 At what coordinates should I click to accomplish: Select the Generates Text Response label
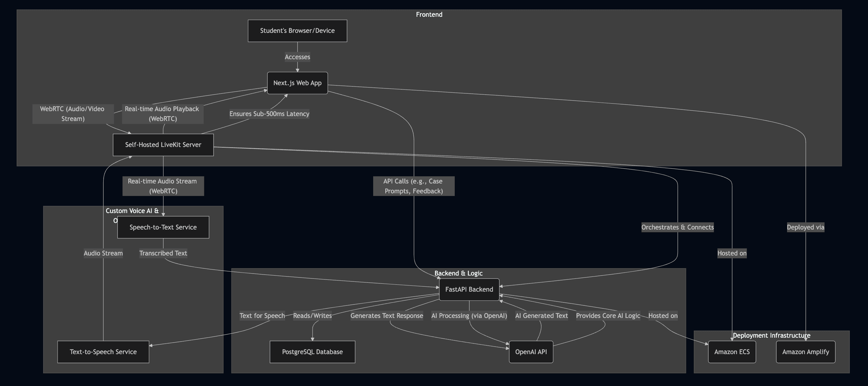[387, 316]
